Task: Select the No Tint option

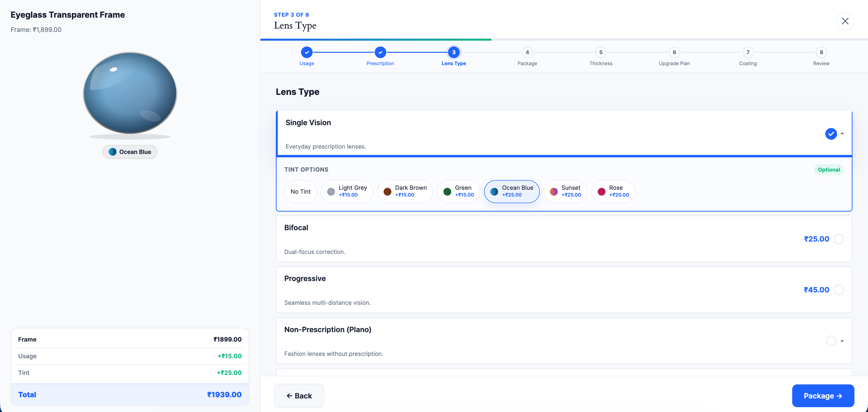Action: point(300,191)
